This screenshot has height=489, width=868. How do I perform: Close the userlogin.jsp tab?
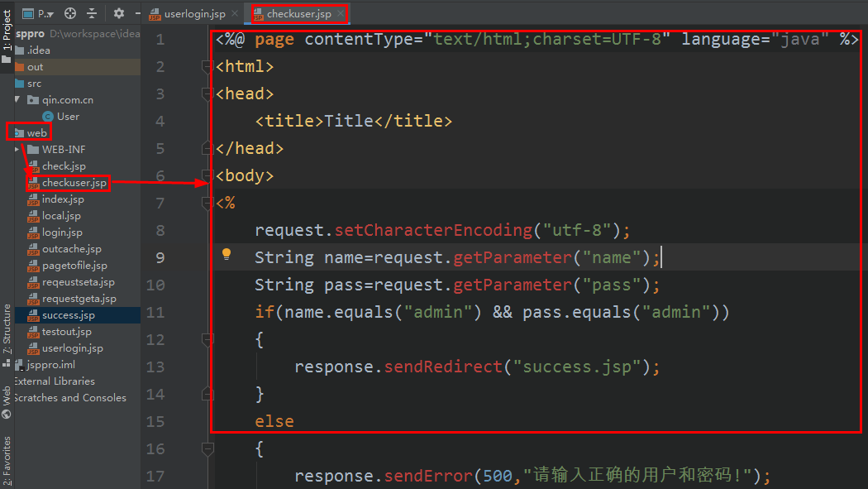pyautogui.click(x=235, y=13)
